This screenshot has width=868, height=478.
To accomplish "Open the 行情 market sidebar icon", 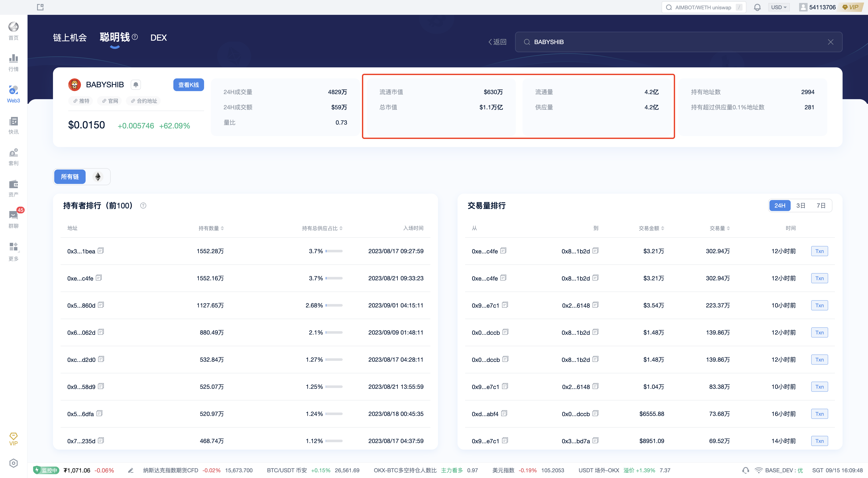I will [x=14, y=62].
